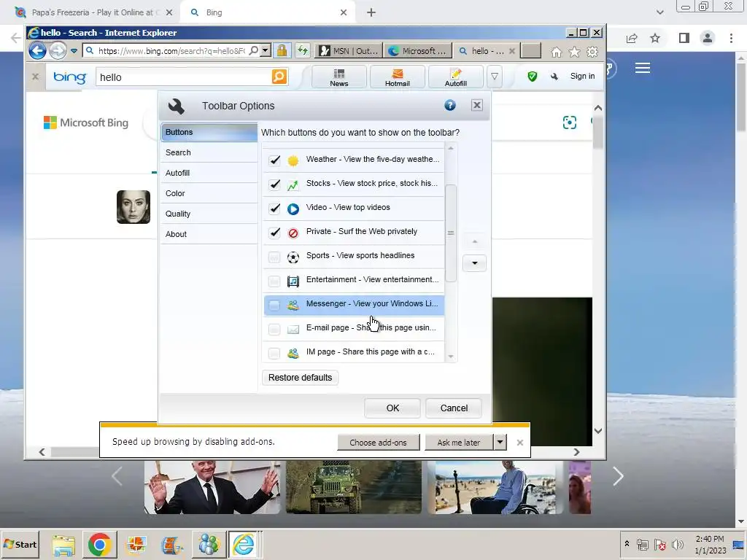Image resolution: width=747 pixels, height=560 pixels.
Task: Open Internet Explorer tools gear icon
Action: tap(592, 52)
